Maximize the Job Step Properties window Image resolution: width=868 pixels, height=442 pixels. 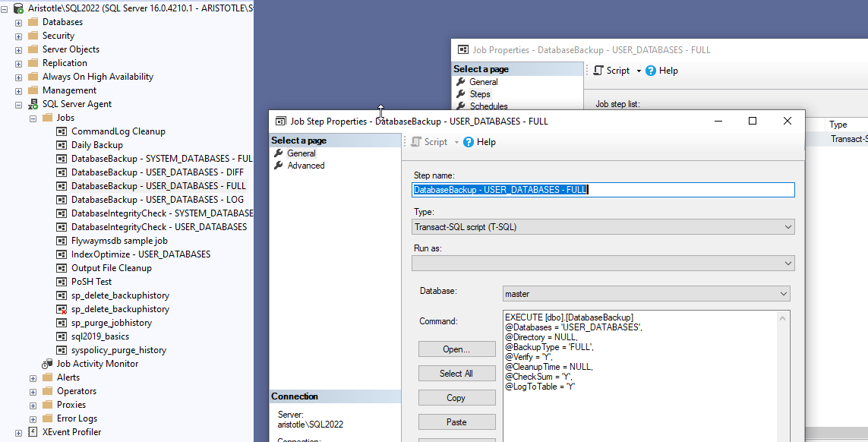(x=753, y=121)
